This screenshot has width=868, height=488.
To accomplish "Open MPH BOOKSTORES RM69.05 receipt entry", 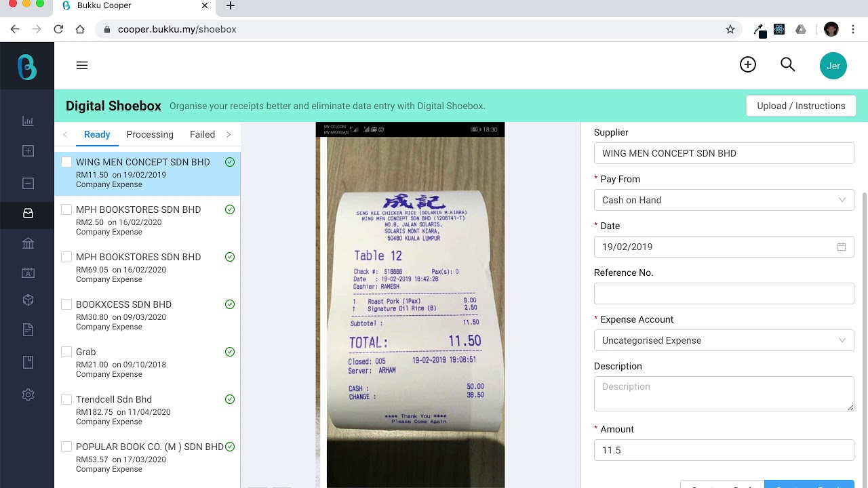I will (x=147, y=268).
